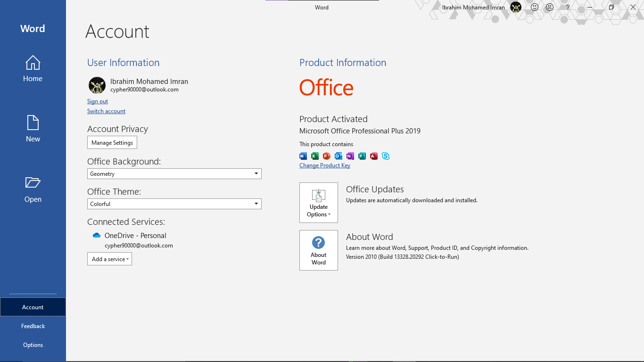The height and width of the screenshot is (362, 644).
Task: Open the Add a service dropdown
Action: 109,259
